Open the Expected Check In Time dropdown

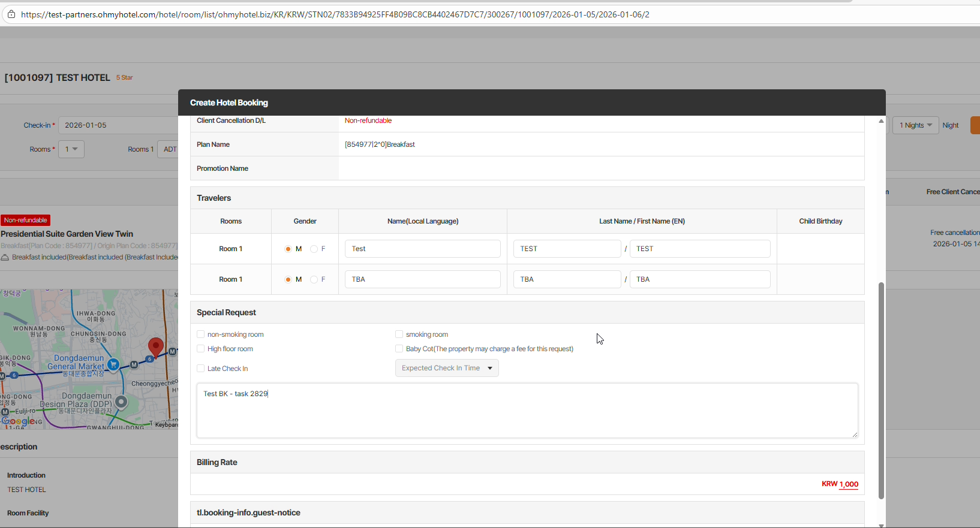[x=447, y=368]
